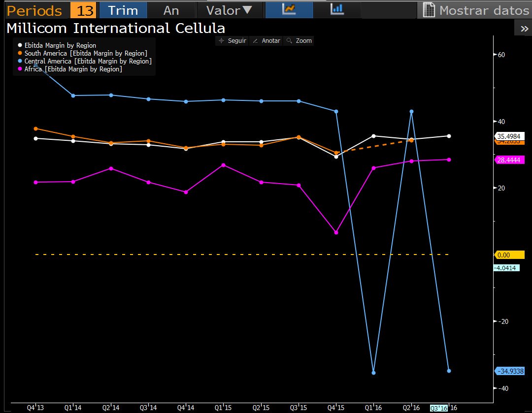Click the 60 y-axis tick label
The width and height of the screenshot is (532, 413).
pyautogui.click(x=501, y=55)
